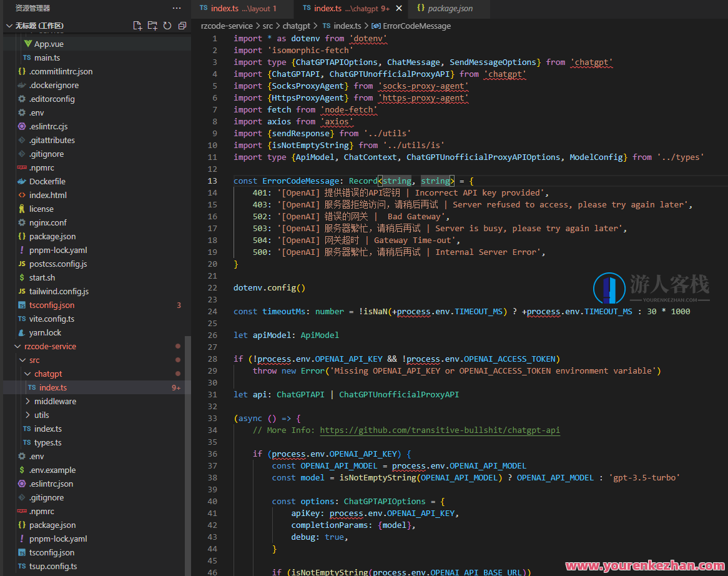Click 'axios' import string on line 8

(337, 122)
